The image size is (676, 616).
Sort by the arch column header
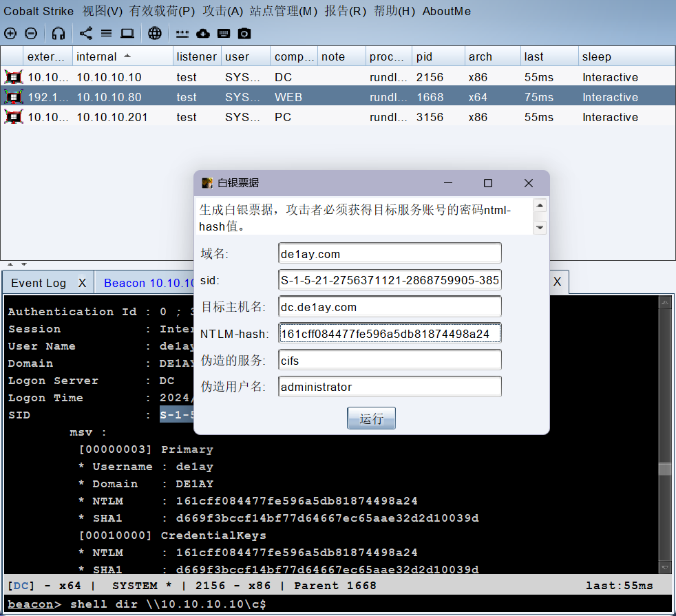click(493, 56)
